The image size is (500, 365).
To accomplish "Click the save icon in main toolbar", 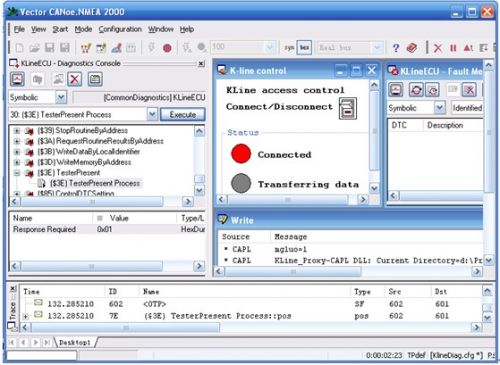I will 50,48.
